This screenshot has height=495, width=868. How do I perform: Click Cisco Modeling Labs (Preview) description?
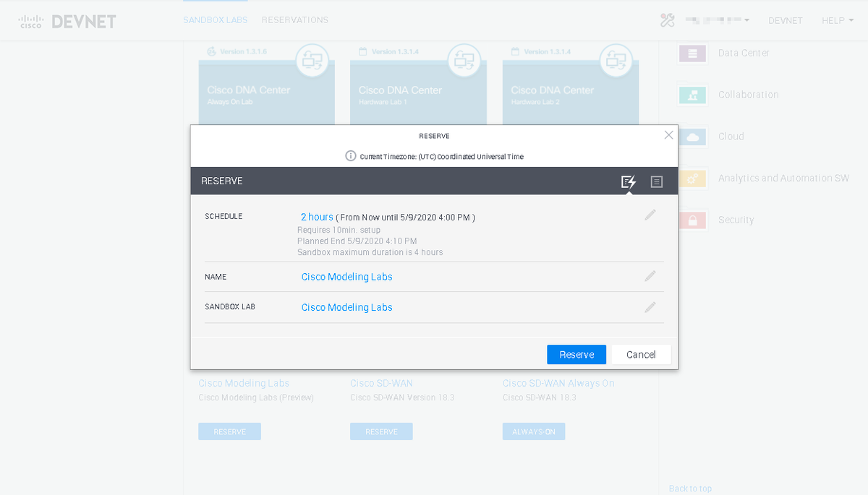pos(256,397)
